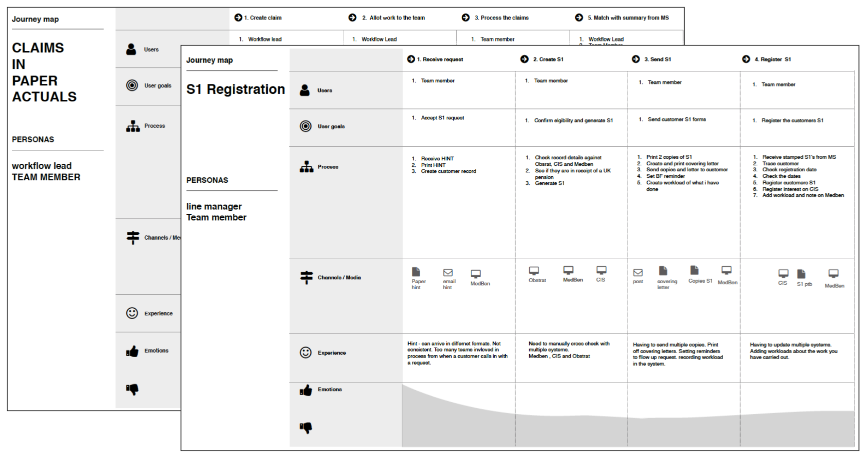Screen dimensions: 868x458
Task: Click the 'Accept S1 request' user goal
Action: 442,118
